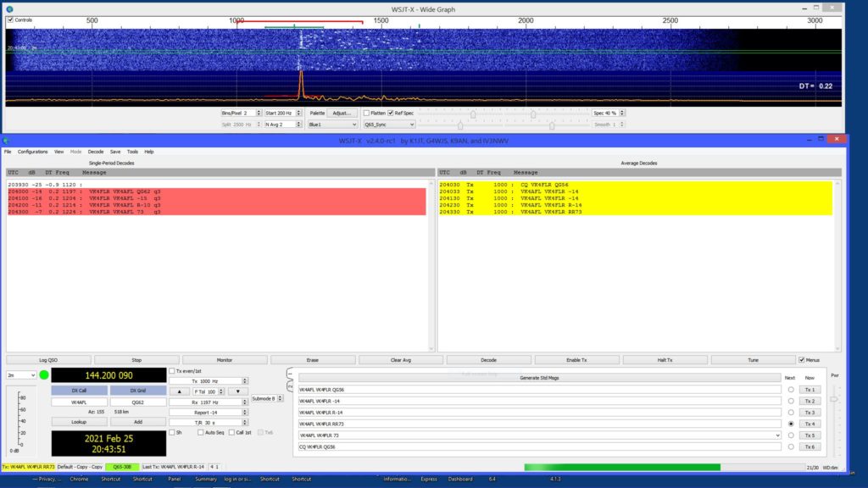Click the Tune button
Viewport: 868px width, 488px height.
[x=753, y=360]
